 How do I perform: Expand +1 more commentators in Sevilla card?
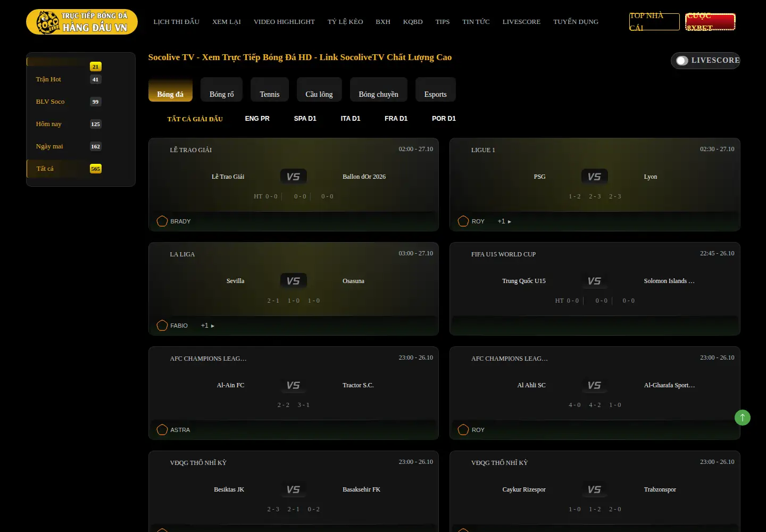[x=207, y=326]
